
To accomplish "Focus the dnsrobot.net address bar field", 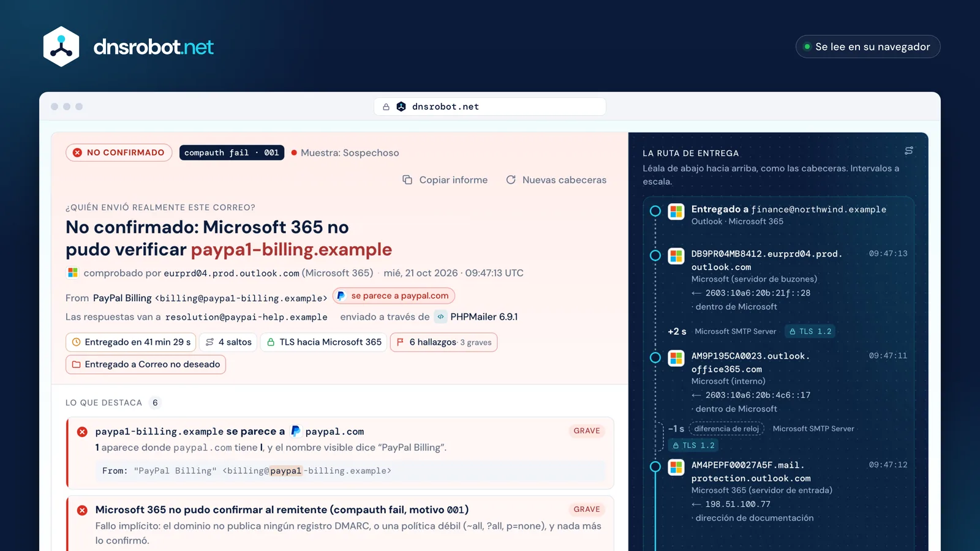I will [x=490, y=107].
